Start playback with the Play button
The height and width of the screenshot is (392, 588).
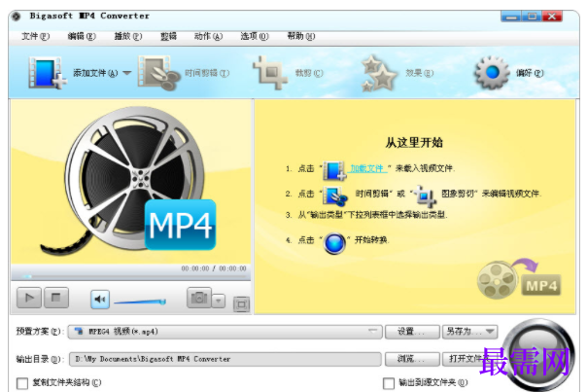click(29, 298)
